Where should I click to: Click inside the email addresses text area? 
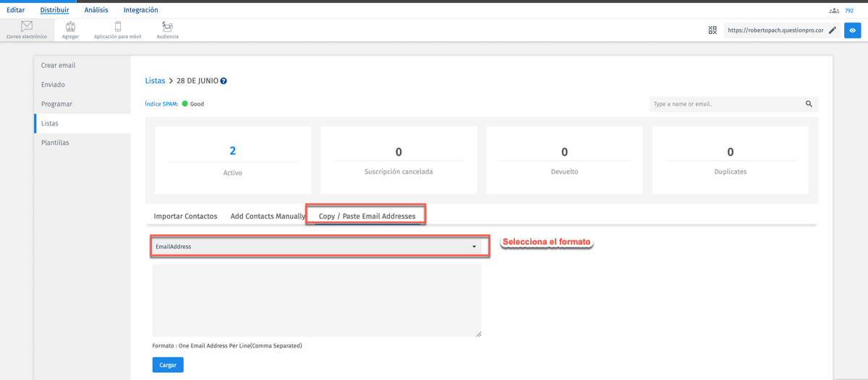[x=317, y=300]
